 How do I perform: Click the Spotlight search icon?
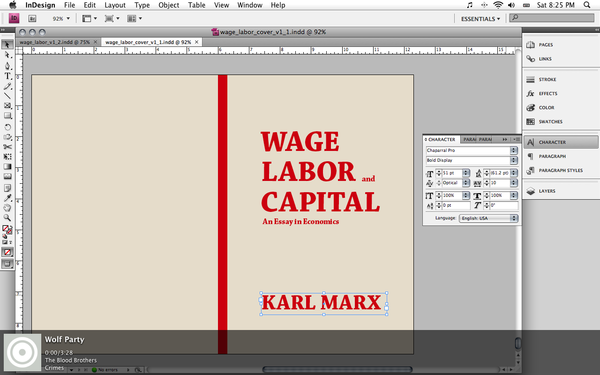click(587, 5)
